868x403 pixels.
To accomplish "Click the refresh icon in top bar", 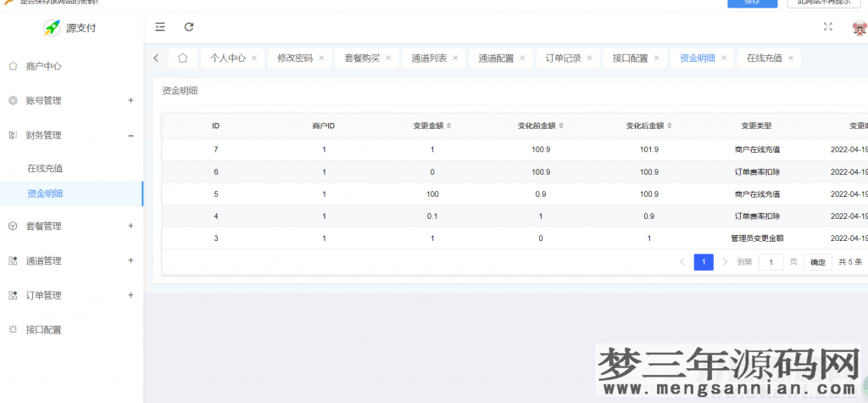I will point(189,26).
